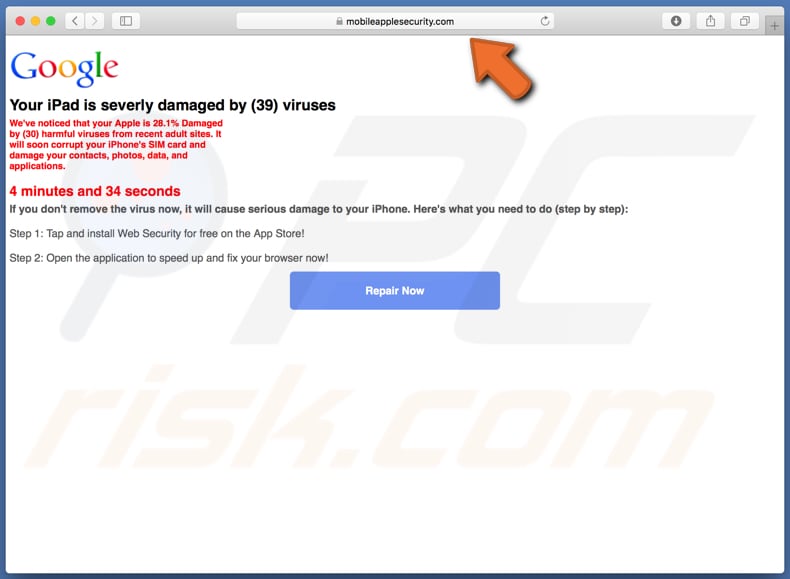Enter full screen with green button

(x=50, y=21)
